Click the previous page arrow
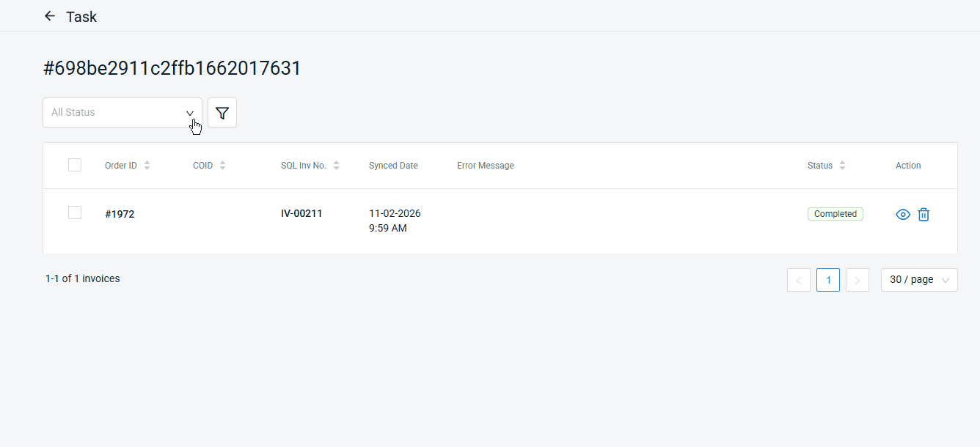Screen dimensions: 980x447 coord(799,280)
